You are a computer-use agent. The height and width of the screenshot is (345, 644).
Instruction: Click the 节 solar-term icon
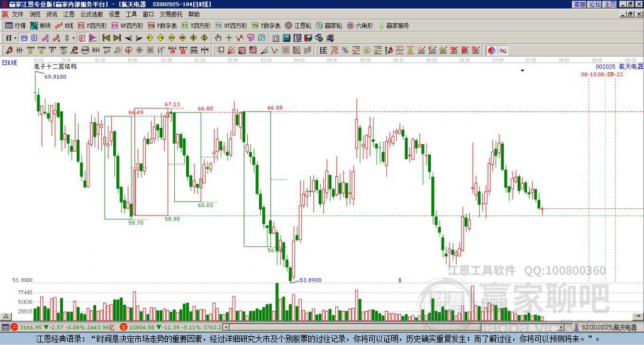click(250, 38)
